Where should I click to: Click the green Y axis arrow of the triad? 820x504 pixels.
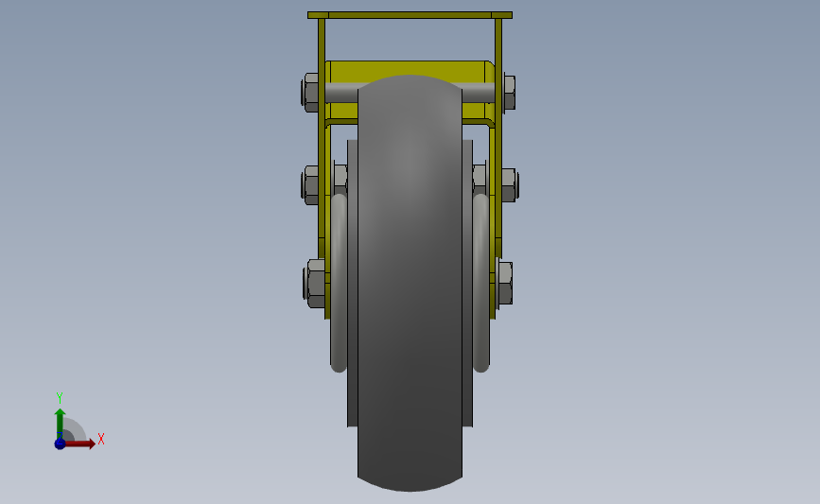click(60, 424)
